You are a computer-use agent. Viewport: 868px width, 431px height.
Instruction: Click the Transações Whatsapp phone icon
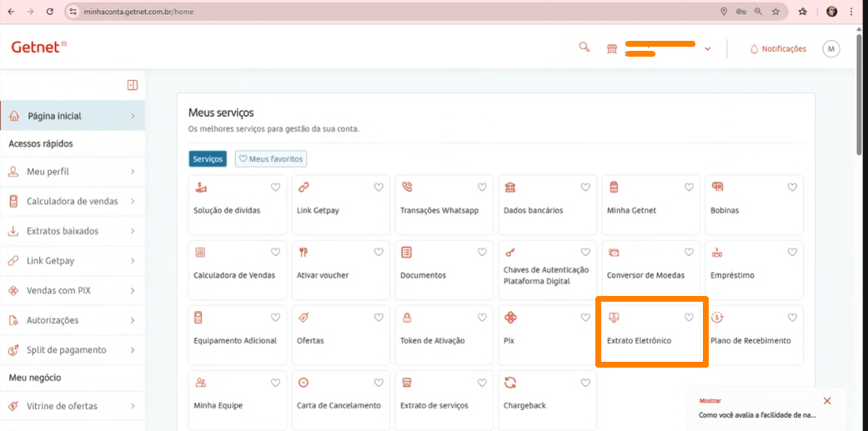(x=407, y=187)
